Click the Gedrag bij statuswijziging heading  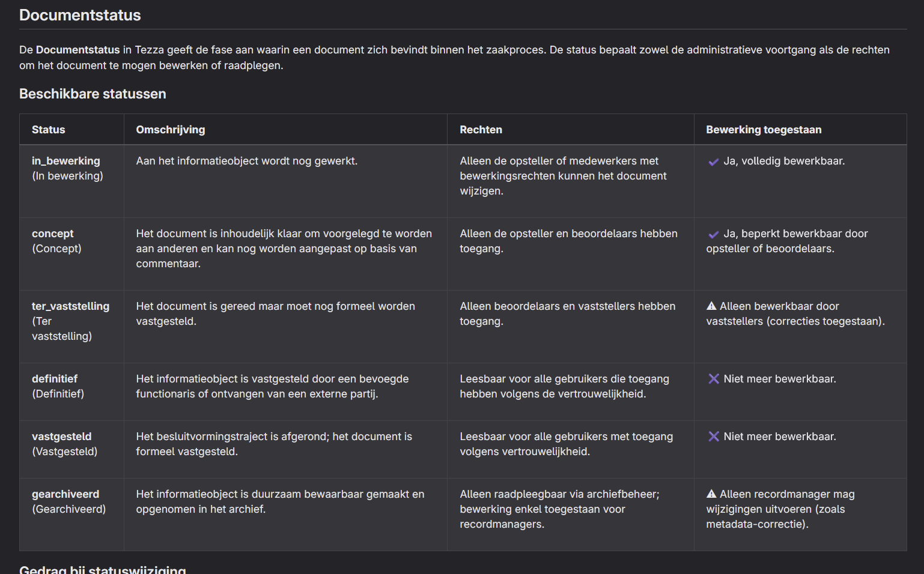pyautogui.click(x=103, y=569)
